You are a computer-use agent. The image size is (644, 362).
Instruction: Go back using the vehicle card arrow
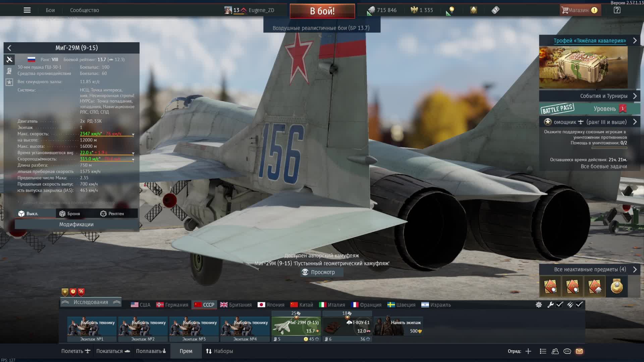9,48
